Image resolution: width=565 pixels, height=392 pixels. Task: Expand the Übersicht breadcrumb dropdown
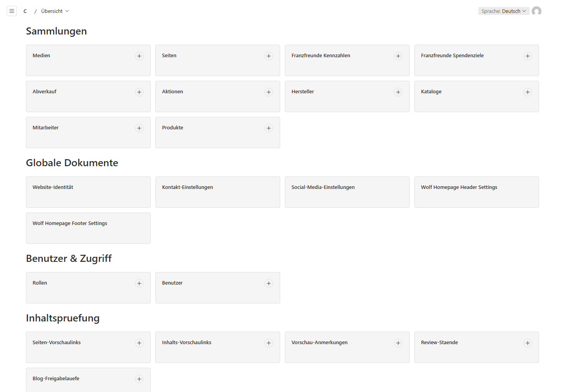pos(55,11)
